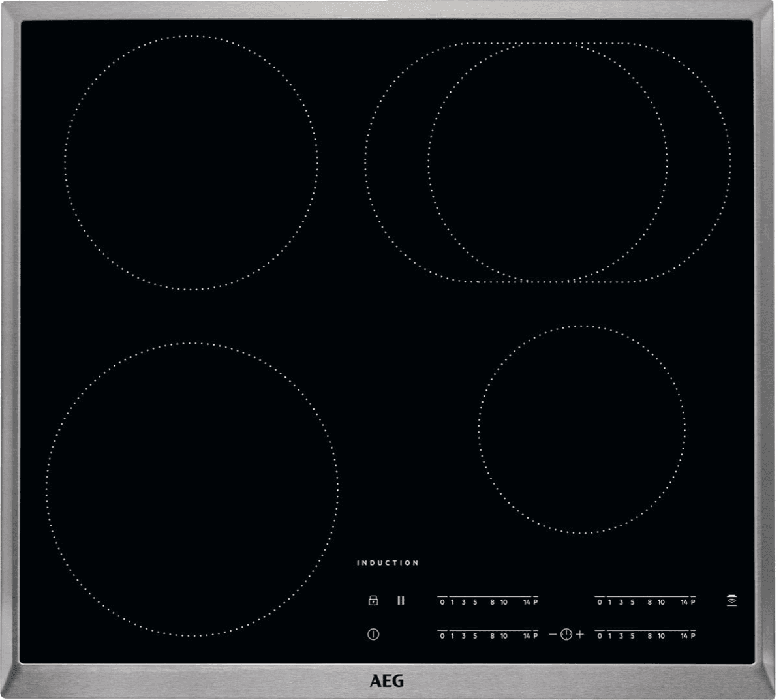Select the circular zone above the largest one
Screen dimensions: 783x700
point(191,162)
